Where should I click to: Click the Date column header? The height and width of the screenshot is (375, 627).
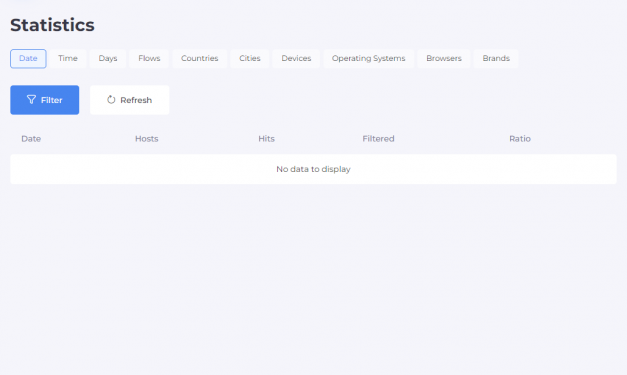31,139
